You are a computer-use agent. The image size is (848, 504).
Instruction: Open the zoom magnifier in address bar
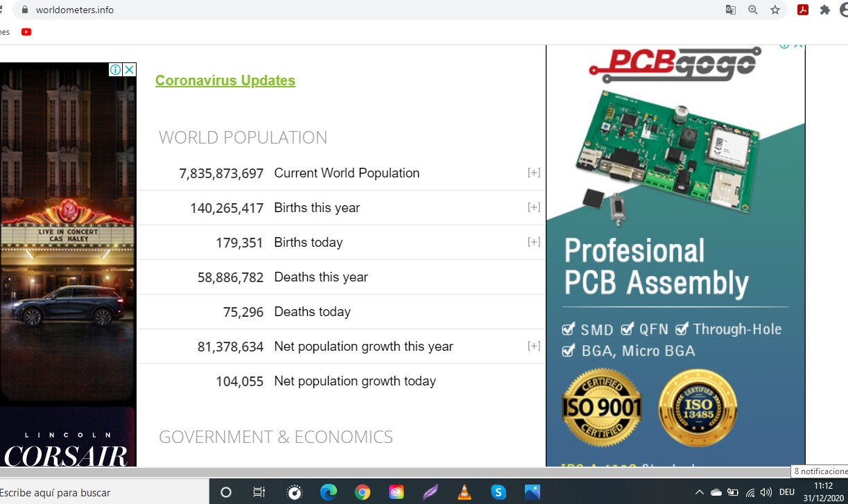click(x=752, y=10)
